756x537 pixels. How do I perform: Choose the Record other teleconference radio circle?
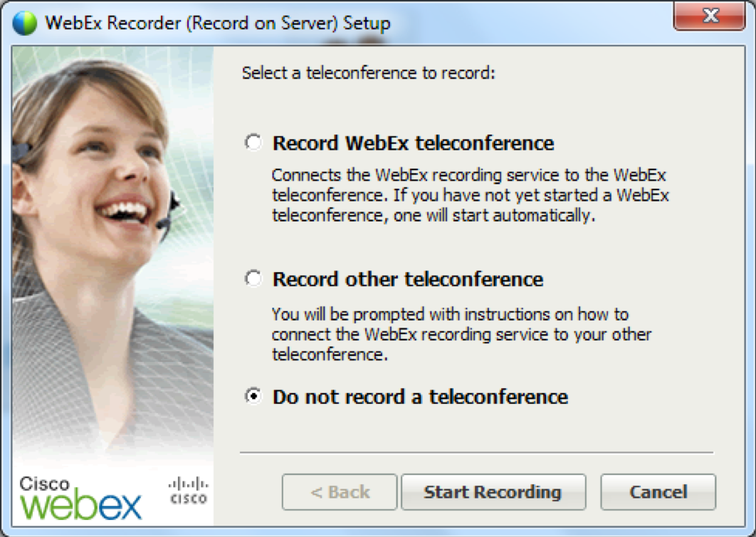click(253, 278)
